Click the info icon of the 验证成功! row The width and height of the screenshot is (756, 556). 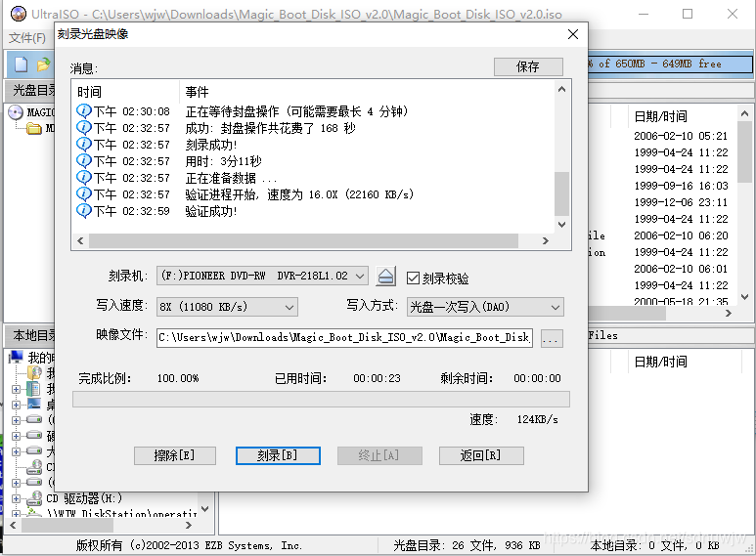pyautogui.click(x=83, y=210)
